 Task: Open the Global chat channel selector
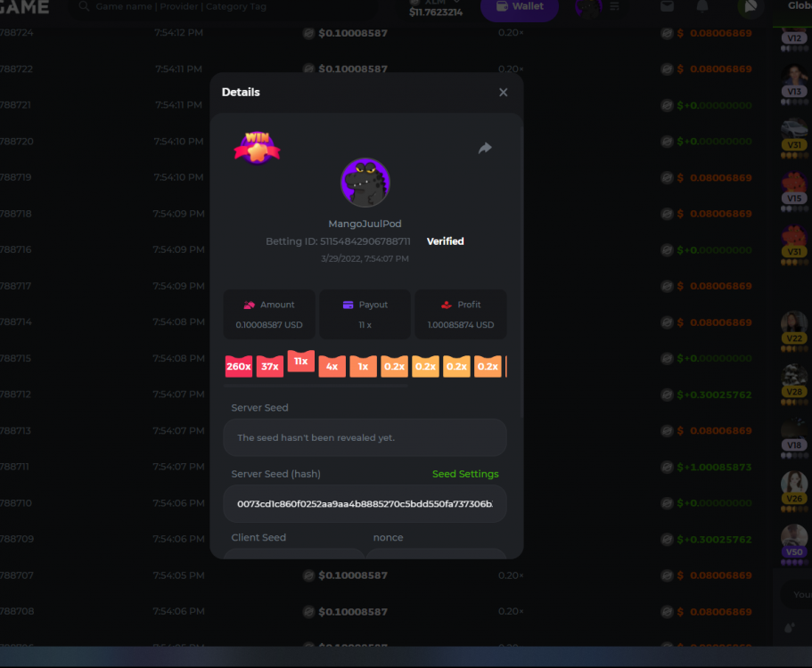pyautogui.click(x=799, y=6)
